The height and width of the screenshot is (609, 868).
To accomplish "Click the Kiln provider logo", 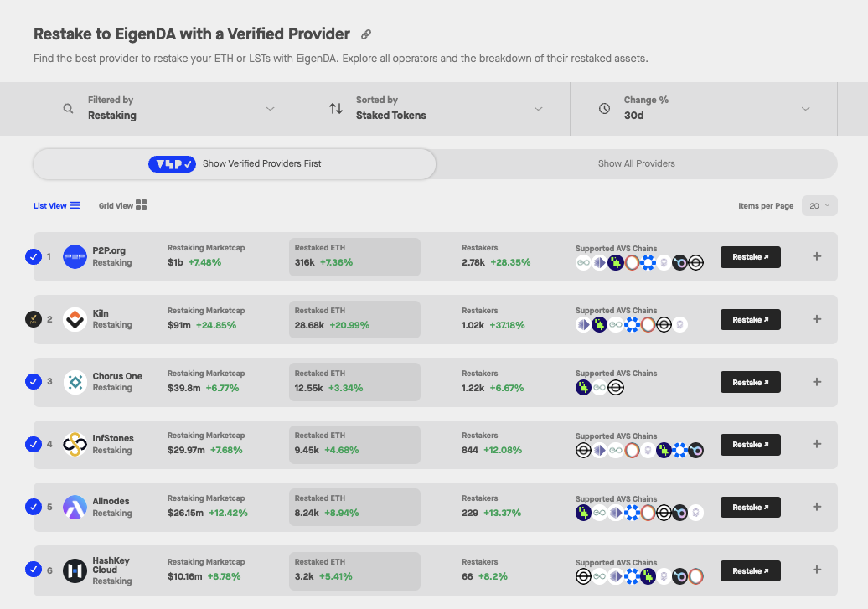I will (75, 319).
